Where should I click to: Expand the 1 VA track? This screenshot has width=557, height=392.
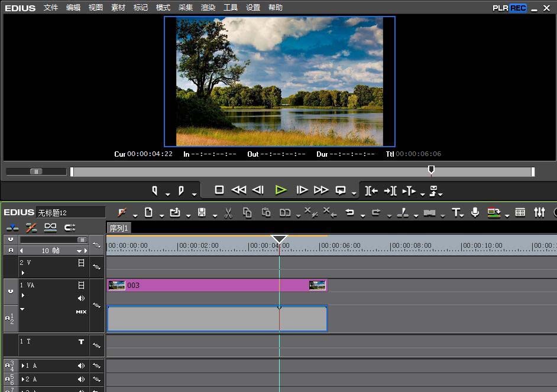click(22, 296)
